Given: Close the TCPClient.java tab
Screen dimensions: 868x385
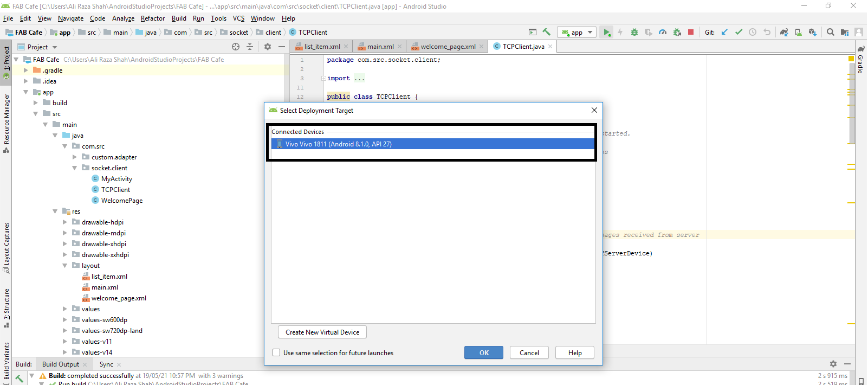Looking at the screenshot, I should coord(550,47).
